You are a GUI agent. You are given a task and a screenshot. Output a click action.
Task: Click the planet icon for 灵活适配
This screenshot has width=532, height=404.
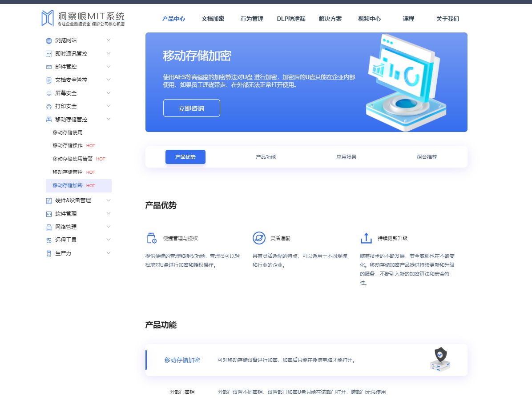[259, 238]
